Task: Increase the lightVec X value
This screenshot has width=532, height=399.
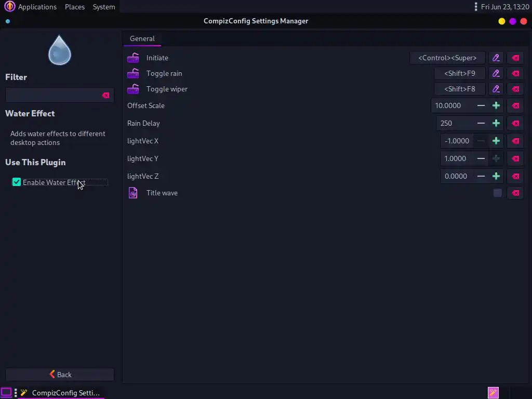Action: [496, 141]
